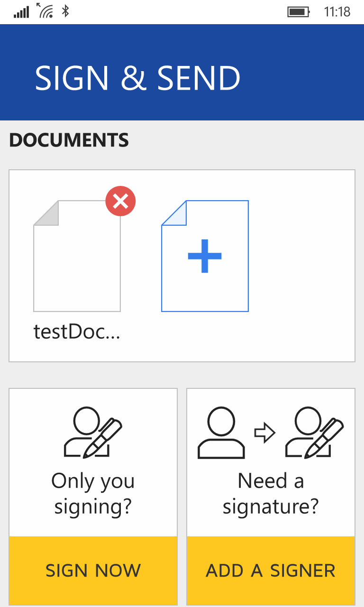Select the 'Only you signing?' text

(x=93, y=494)
